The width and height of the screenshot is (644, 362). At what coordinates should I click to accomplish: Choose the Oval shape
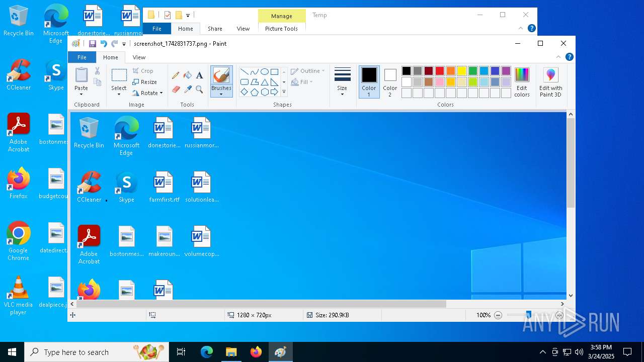point(264,72)
